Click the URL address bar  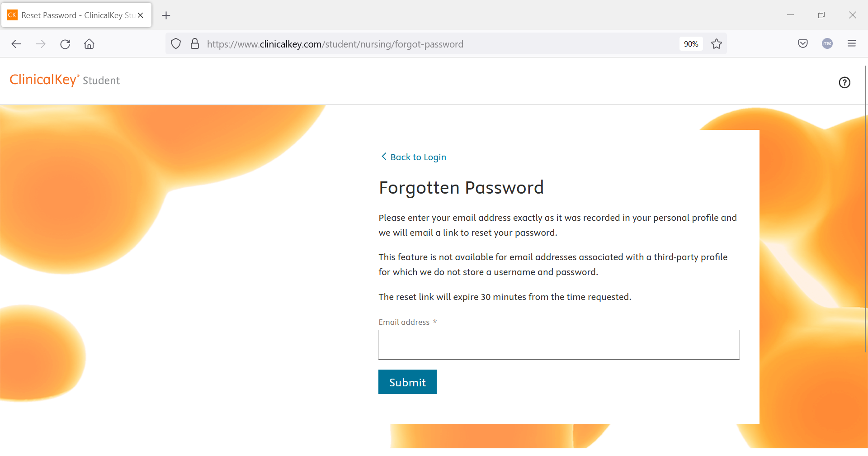(x=407, y=44)
